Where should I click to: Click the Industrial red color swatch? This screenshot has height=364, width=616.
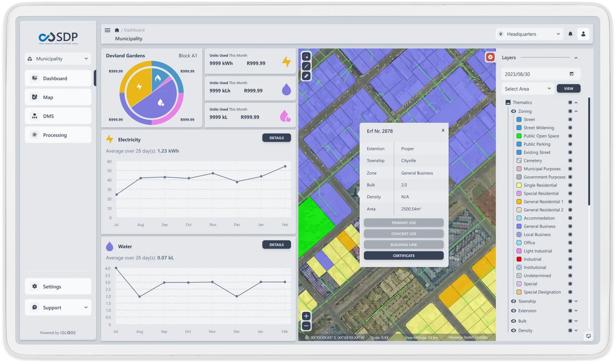519,259
